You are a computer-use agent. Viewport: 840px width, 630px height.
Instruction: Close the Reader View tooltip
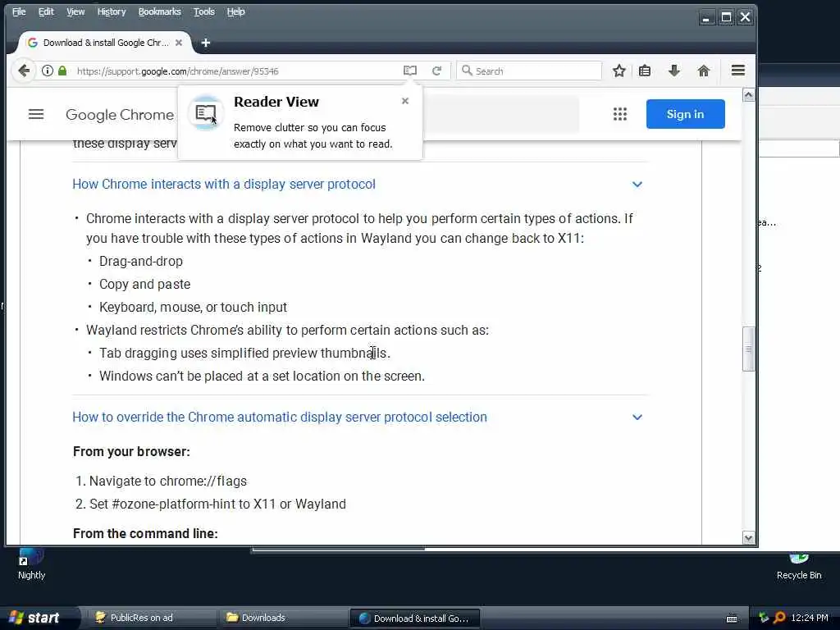(x=405, y=101)
